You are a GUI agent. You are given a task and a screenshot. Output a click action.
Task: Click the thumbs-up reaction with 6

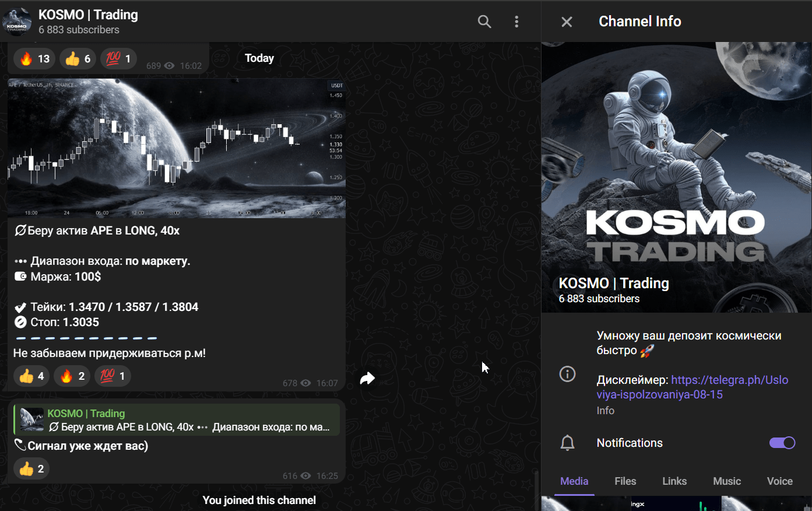(78, 58)
